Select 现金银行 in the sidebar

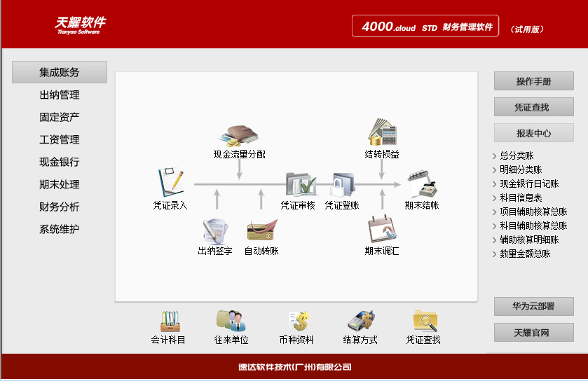[60, 162]
